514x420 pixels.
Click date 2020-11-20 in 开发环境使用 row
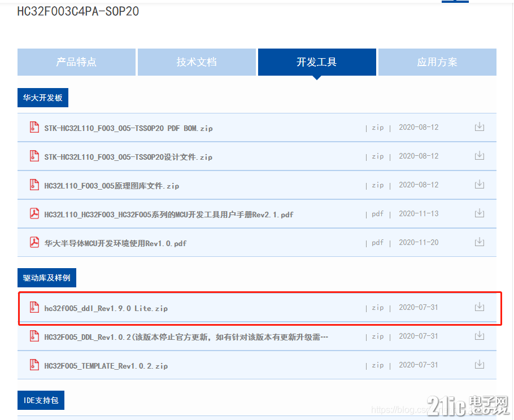(419, 242)
